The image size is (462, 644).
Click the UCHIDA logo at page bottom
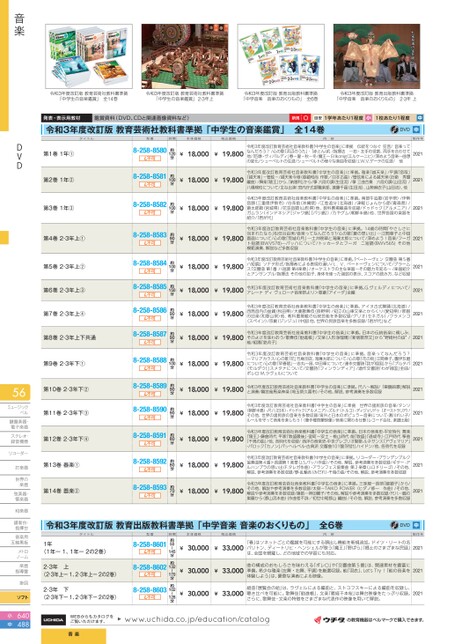[x=53, y=619]
